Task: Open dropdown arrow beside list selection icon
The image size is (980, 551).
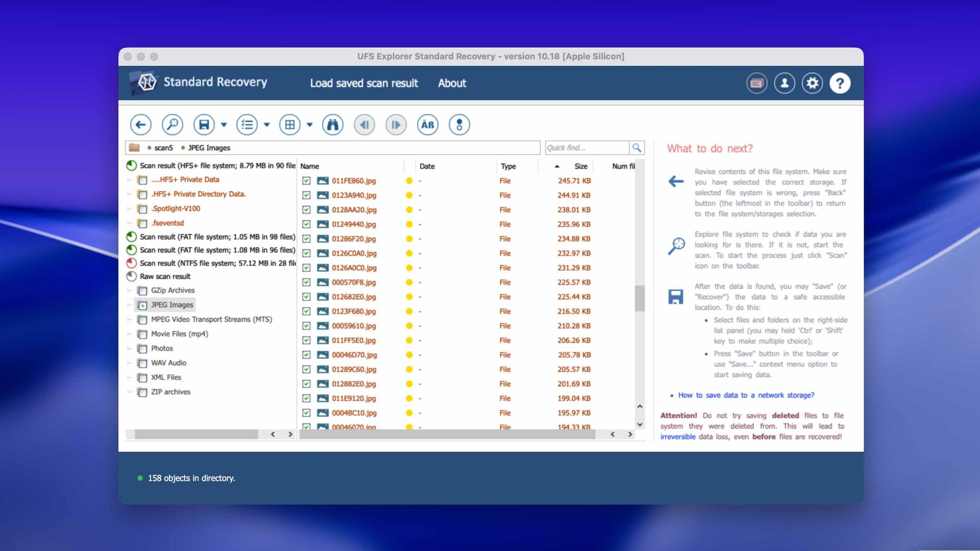Action: [267, 125]
